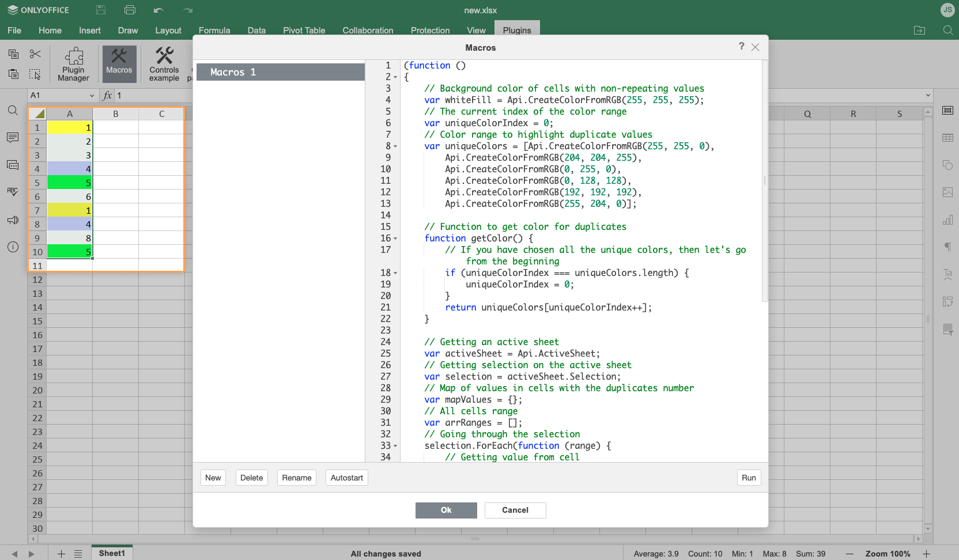959x560 pixels.
Task: Open the Name Box cell dropdown
Action: 92,96
